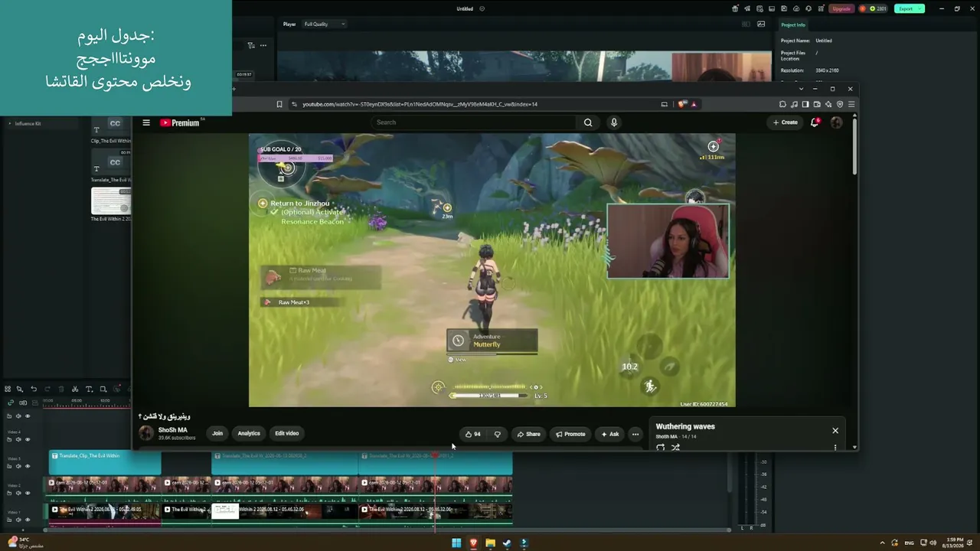Viewport: 980px width, 551px height.
Task: Mute the Video 1 track audio
Action: [x=19, y=520]
